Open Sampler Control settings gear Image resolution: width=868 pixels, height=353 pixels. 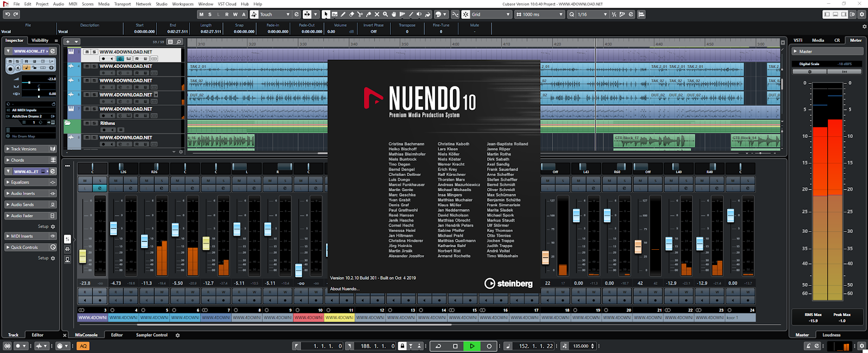pyautogui.click(x=177, y=335)
